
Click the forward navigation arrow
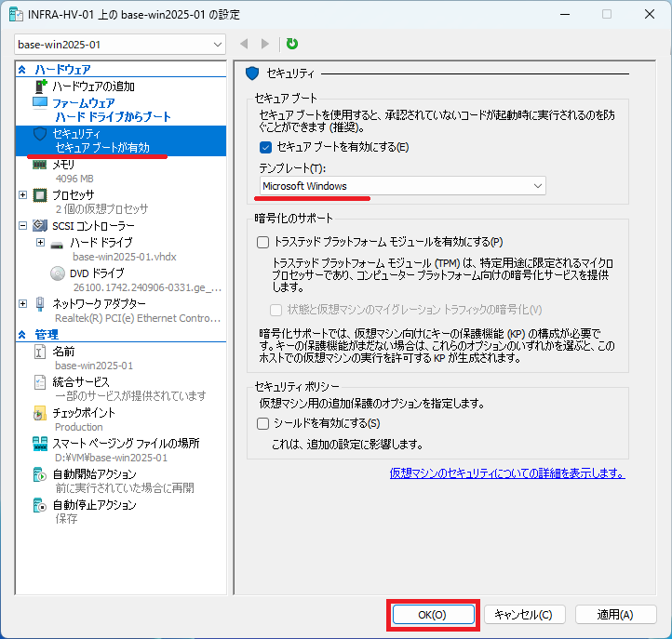[x=265, y=44]
